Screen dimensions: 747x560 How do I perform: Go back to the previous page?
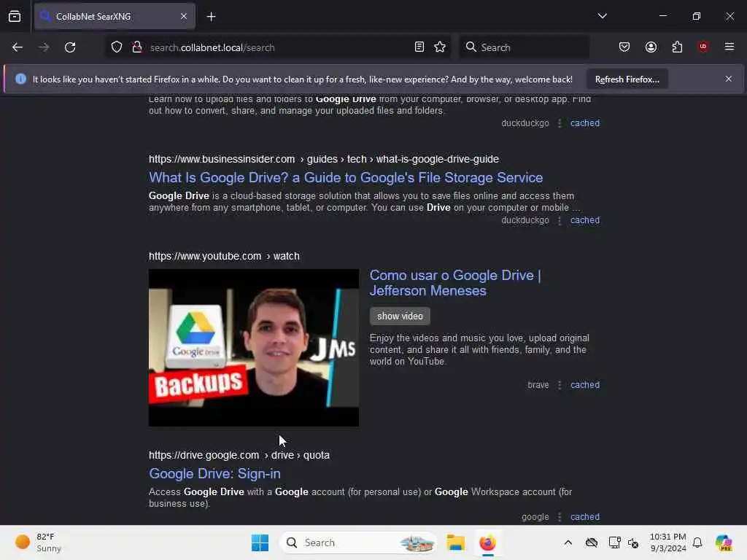click(18, 47)
